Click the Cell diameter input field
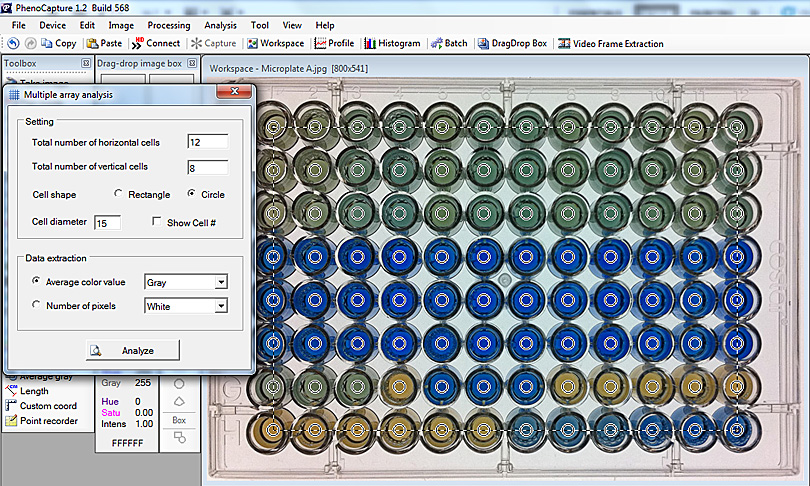Viewport: 810px width, 486px height. pos(108,223)
